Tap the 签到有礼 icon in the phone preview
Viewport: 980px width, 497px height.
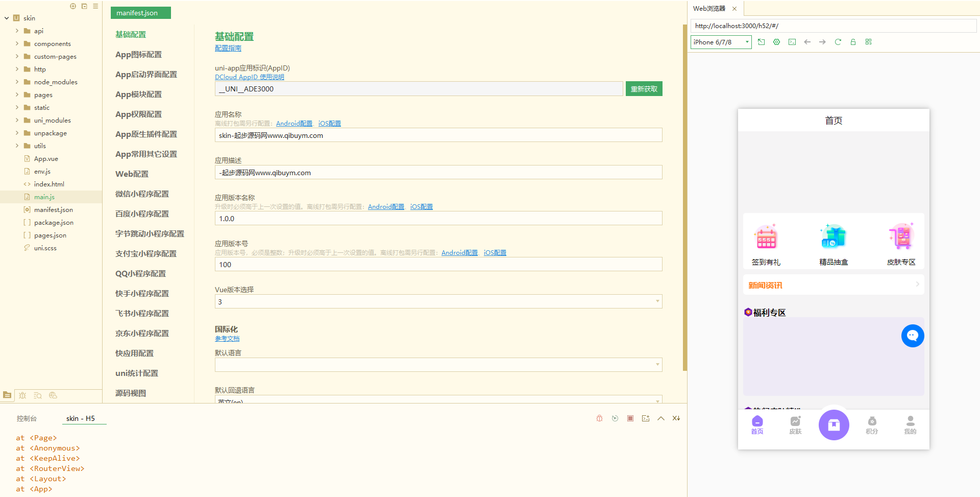[x=766, y=237]
